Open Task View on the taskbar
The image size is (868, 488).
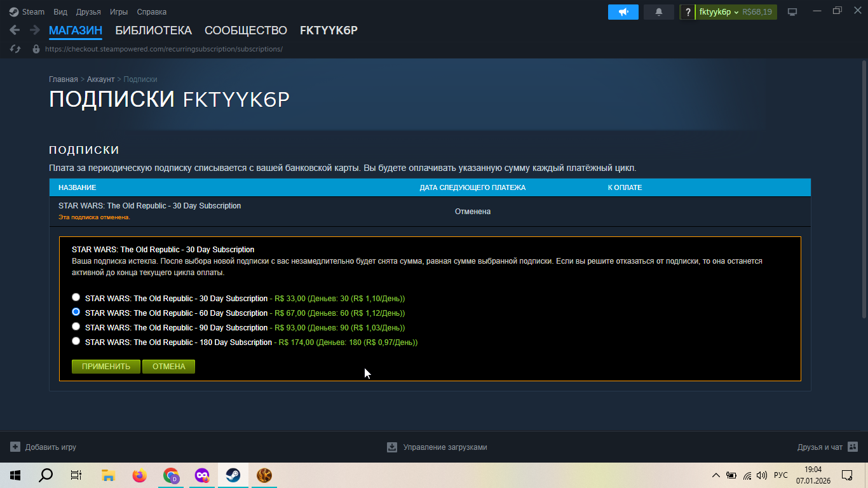pyautogui.click(x=76, y=475)
